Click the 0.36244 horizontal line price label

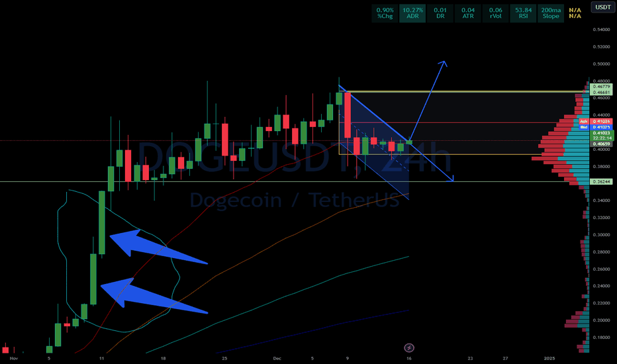point(601,182)
